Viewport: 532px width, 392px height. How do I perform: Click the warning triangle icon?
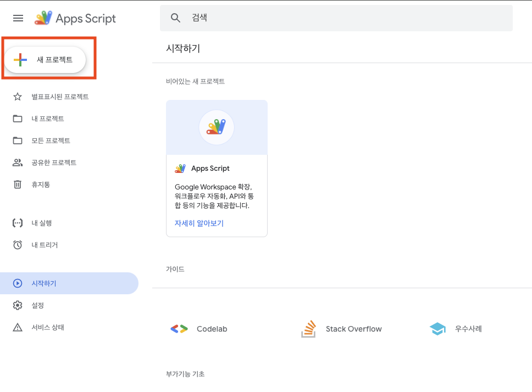(x=18, y=327)
